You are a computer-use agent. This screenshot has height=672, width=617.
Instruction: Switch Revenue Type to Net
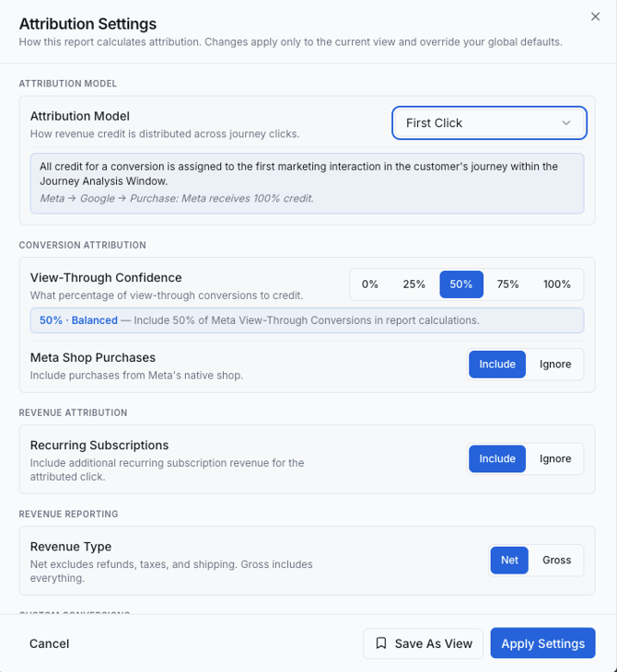(x=509, y=560)
